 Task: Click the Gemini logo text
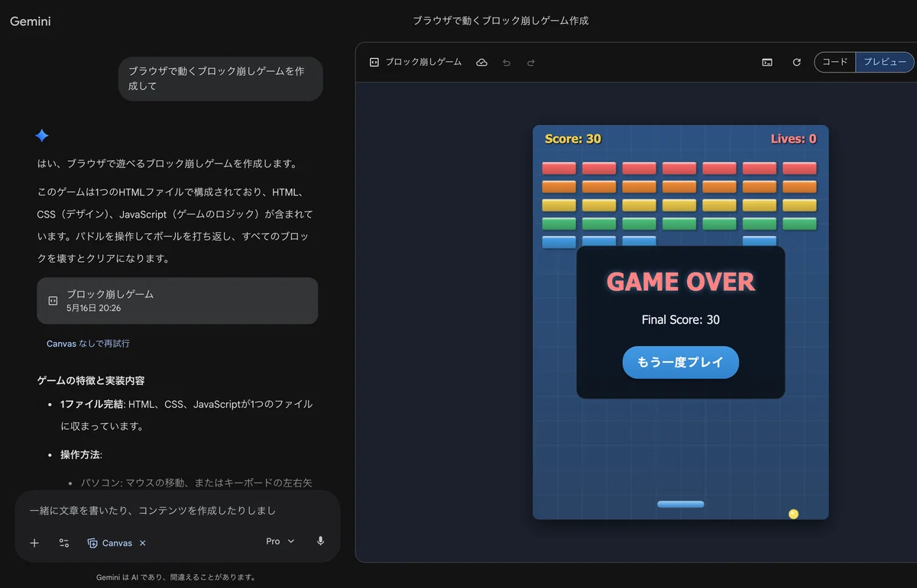[x=31, y=21]
